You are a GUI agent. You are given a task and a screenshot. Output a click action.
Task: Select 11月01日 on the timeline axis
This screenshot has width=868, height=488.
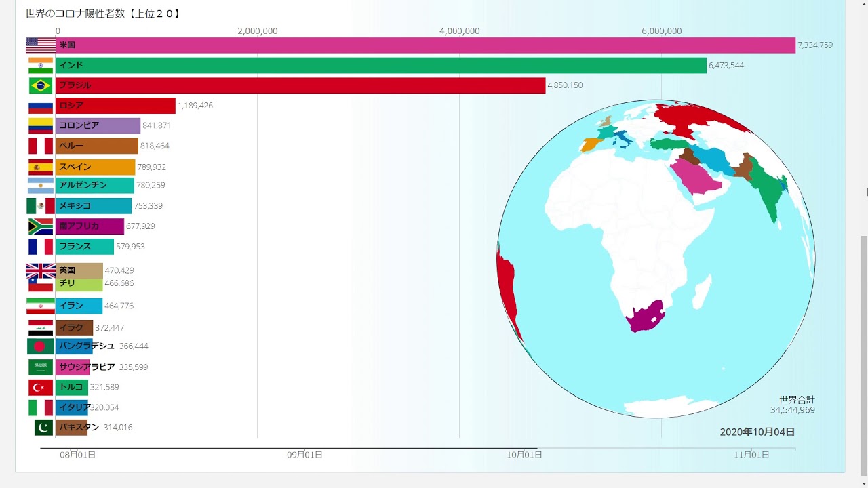click(752, 455)
